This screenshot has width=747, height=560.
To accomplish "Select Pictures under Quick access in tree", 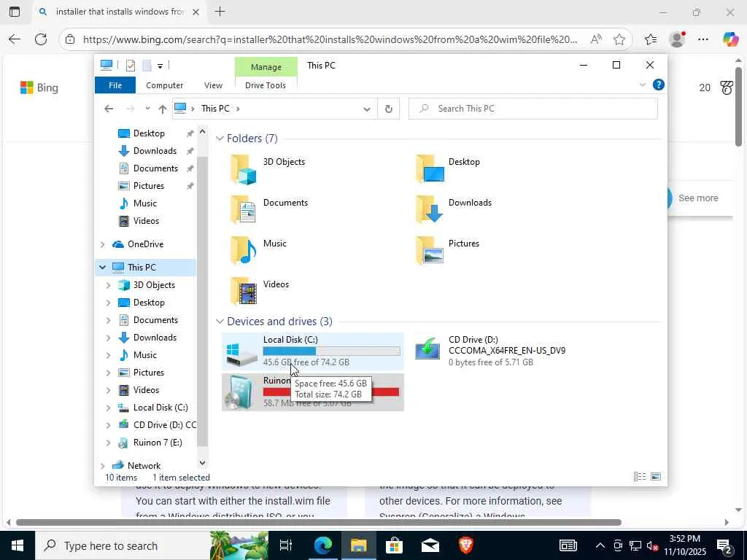I will pyautogui.click(x=148, y=186).
